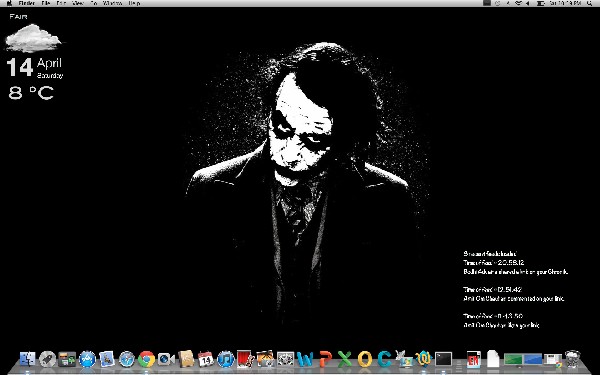Open the Trash in the Dock
Viewport: 600px width, 375px height.
(573, 359)
